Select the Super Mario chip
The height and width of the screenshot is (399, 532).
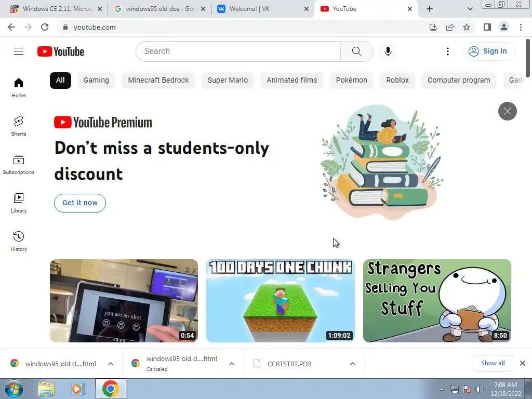click(x=228, y=81)
